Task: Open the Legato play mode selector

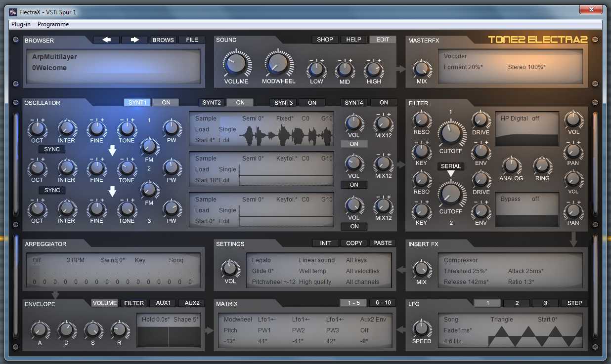Action: 262,260
